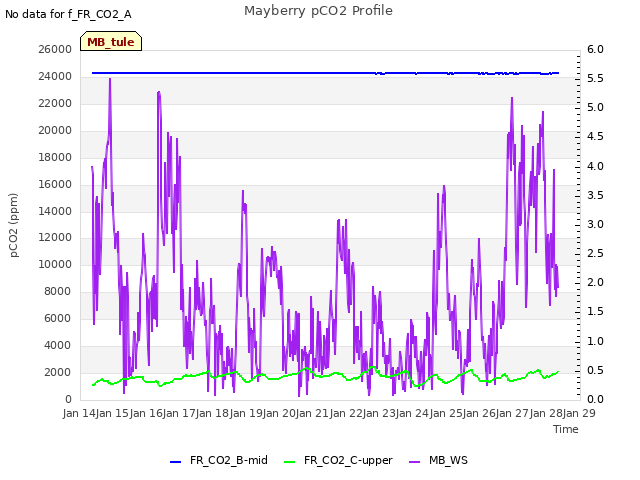The height and width of the screenshot is (480, 640).
Task: Click the 2.5 right axis value
Action: 596,253
